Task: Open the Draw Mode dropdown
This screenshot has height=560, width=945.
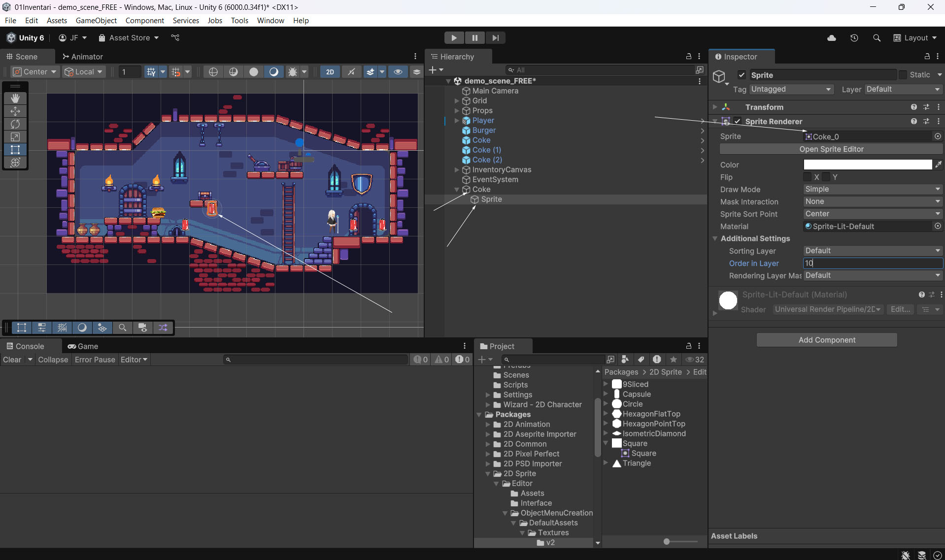Action: (x=872, y=190)
